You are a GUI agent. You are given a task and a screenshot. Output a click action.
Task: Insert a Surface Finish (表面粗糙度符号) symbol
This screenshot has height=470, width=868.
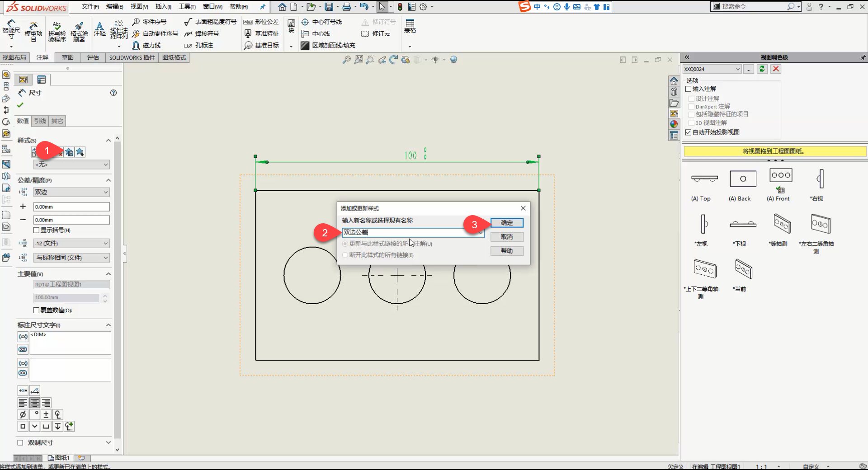point(210,22)
